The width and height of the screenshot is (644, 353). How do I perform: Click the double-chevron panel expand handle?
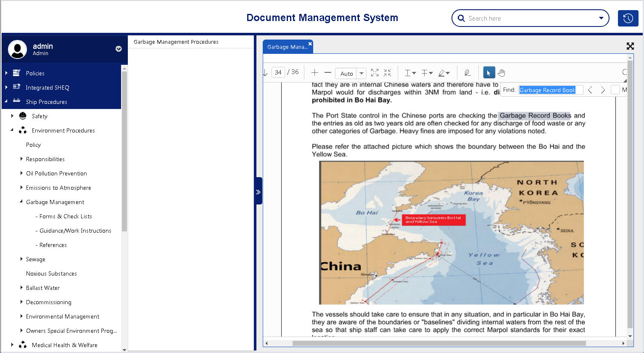258,191
